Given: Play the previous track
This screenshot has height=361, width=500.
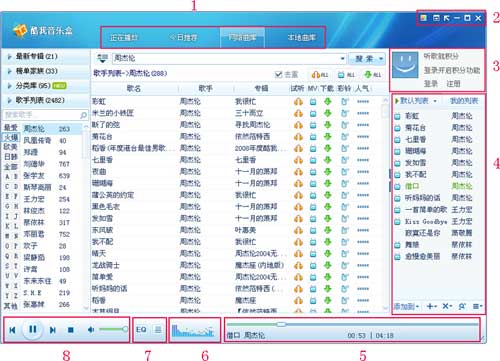Looking at the screenshot, I should click(x=12, y=330).
